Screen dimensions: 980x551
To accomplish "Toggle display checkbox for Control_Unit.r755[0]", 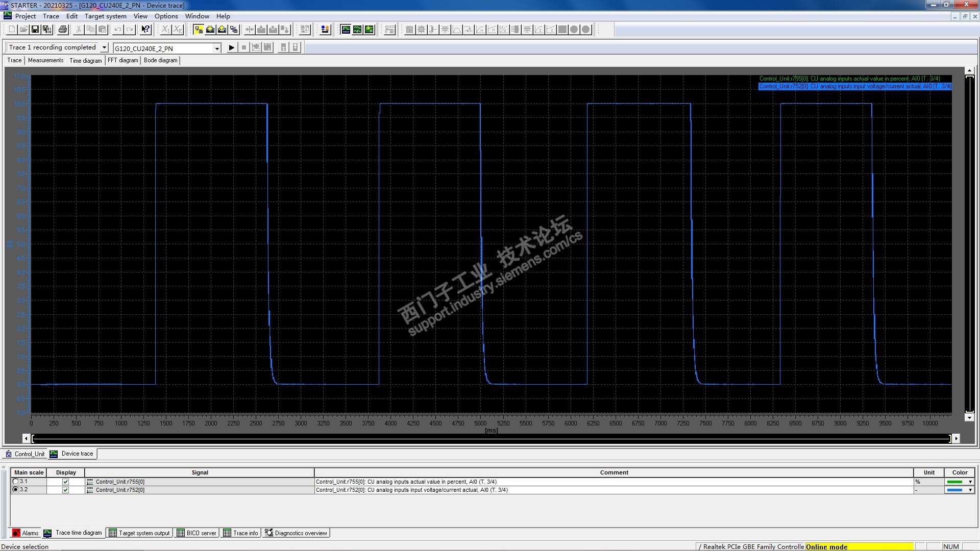I will pos(65,482).
